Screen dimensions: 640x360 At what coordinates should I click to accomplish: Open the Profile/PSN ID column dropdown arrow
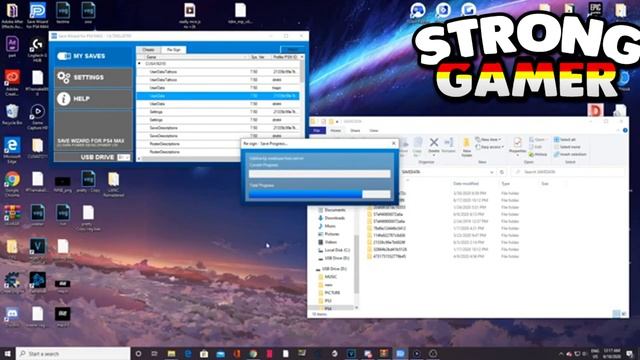302,57
